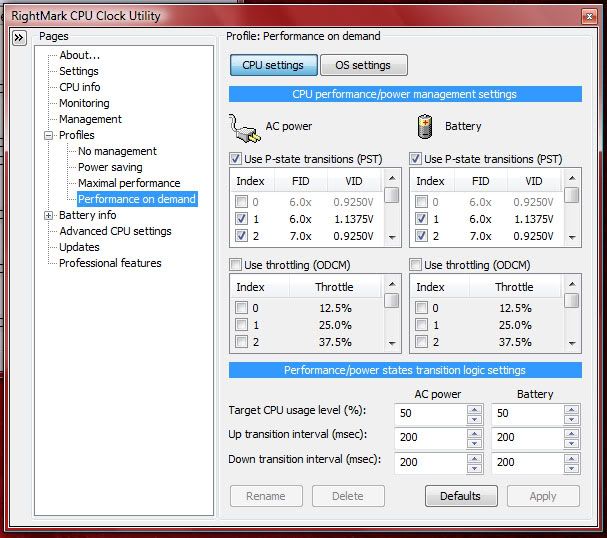This screenshot has width=607, height=538.
Task: Check AC power throttle 12.5% row
Action: coord(242,308)
